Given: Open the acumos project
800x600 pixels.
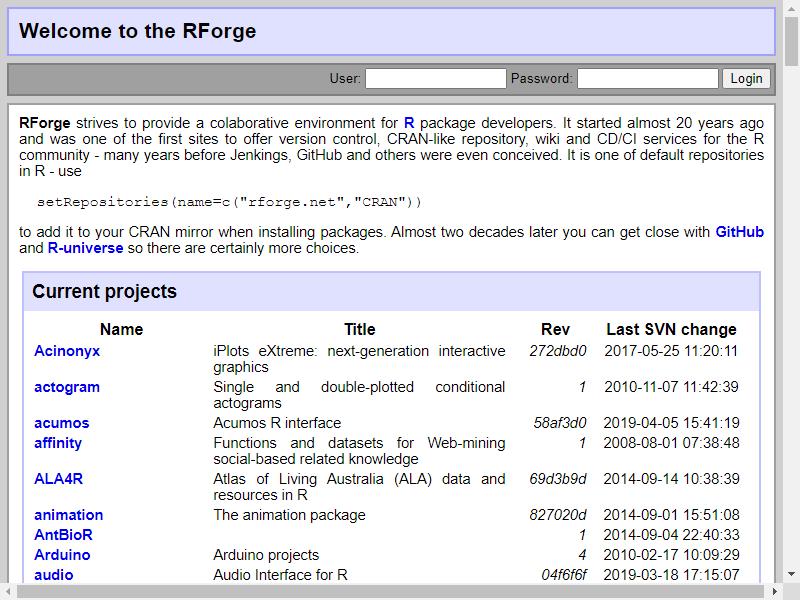Looking at the screenshot, I should [x=62, y=423].
